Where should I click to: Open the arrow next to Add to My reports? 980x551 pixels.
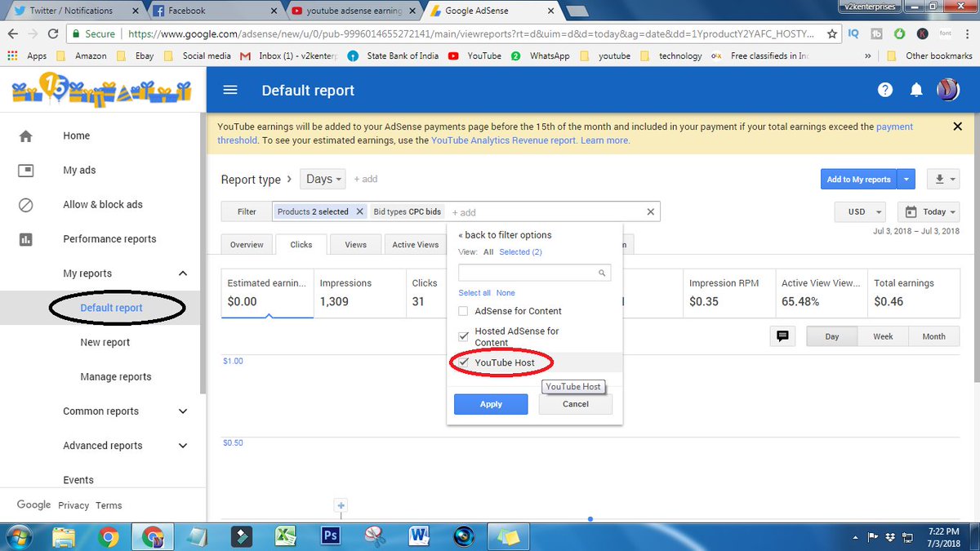coord(906,179)
